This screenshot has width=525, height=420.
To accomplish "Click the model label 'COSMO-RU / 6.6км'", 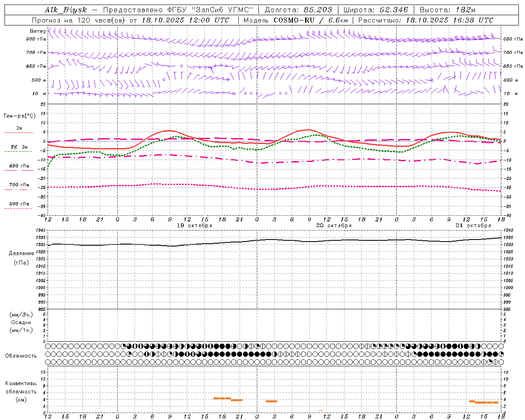I will tap(310, 20).
